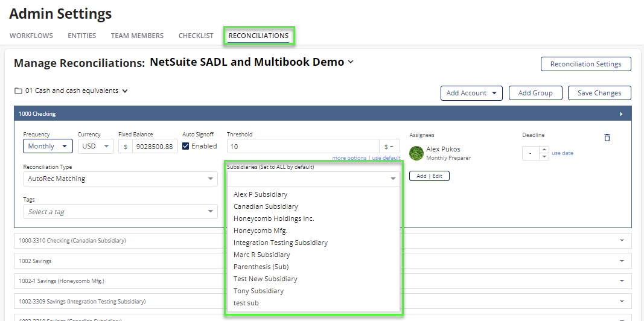This screenshot has width=644, height=321.
Task: Open Reconciliation Settings
Action: 585,64
